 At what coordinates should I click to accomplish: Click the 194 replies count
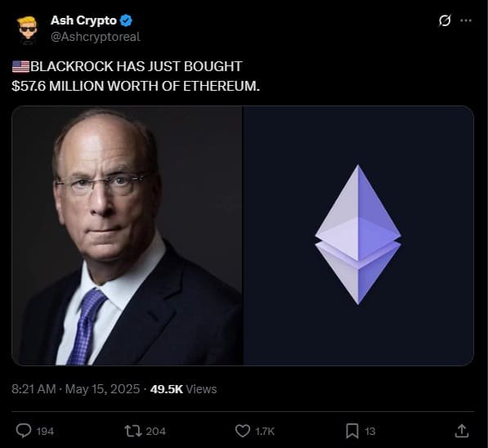pyautogui.click(x=45, y=432)
